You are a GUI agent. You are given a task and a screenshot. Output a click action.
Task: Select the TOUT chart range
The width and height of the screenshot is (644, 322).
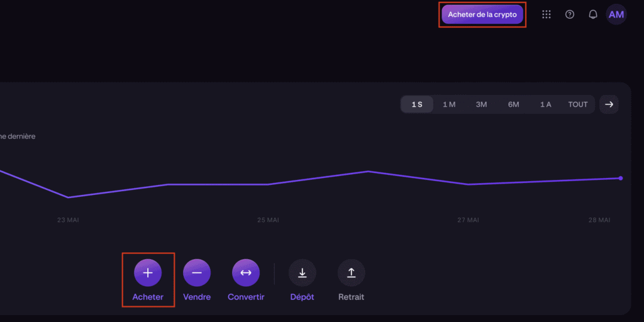click(578, 104)
